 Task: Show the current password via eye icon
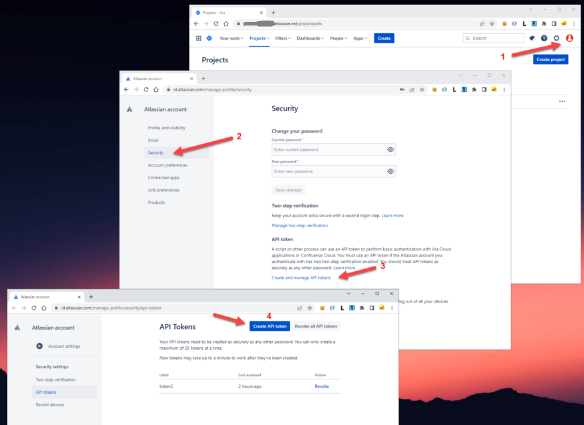[390, 150]
